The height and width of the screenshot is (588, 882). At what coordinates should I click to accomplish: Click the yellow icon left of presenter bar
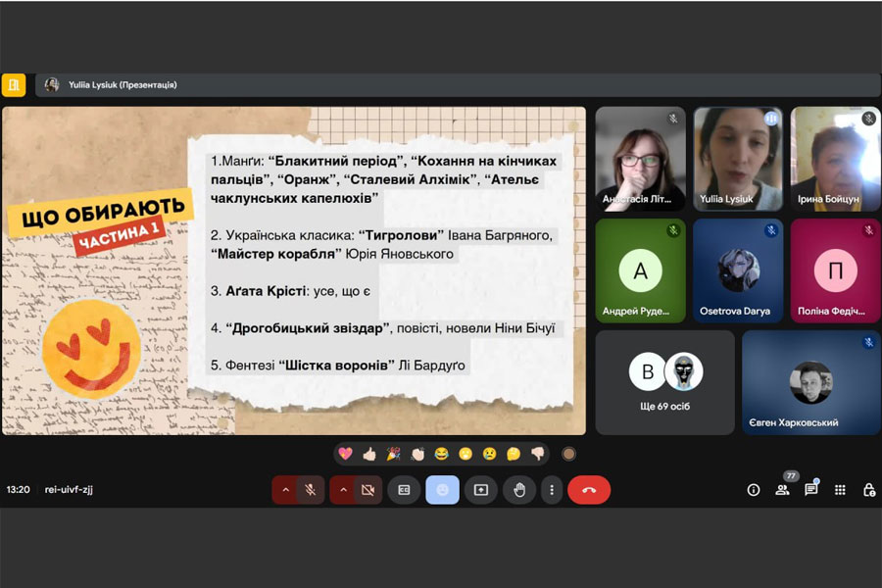[14, 85]
